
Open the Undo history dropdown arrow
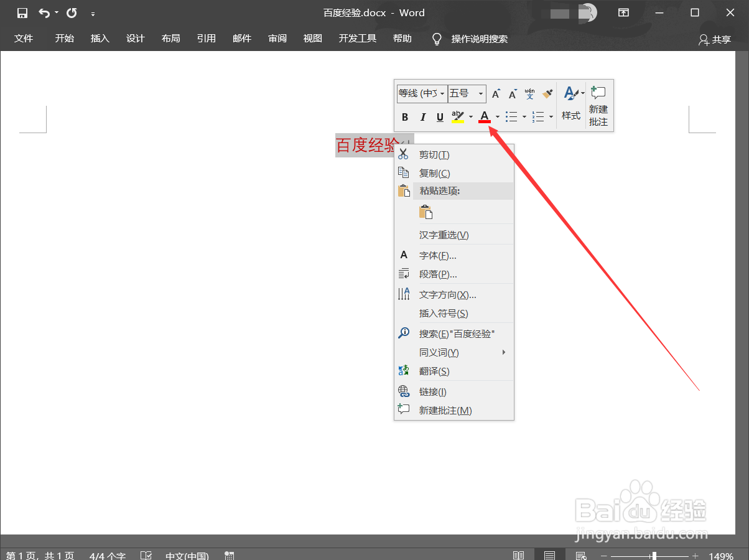57,13
